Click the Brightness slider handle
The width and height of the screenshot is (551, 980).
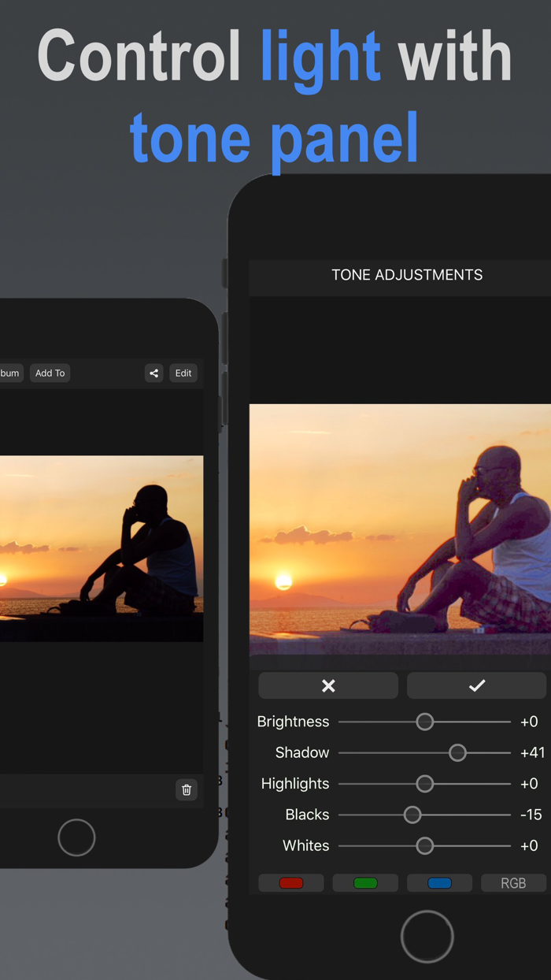[425, 722]
